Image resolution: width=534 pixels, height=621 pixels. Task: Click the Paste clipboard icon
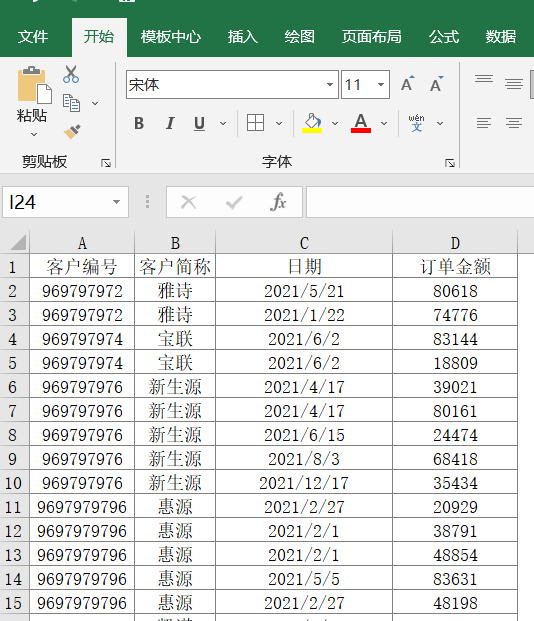(34, 85)
